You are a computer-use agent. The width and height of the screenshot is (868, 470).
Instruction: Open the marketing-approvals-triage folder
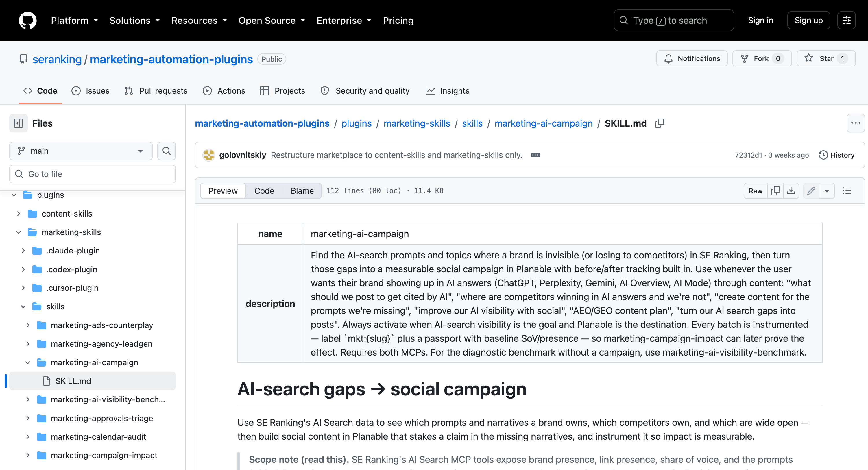click(x=102, y=418)
